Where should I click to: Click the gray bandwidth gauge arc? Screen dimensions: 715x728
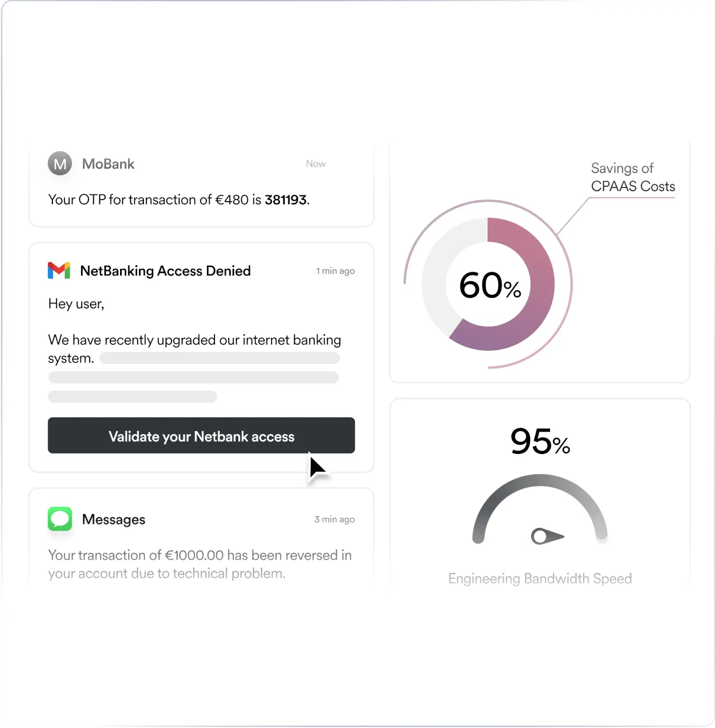point(540,481)
